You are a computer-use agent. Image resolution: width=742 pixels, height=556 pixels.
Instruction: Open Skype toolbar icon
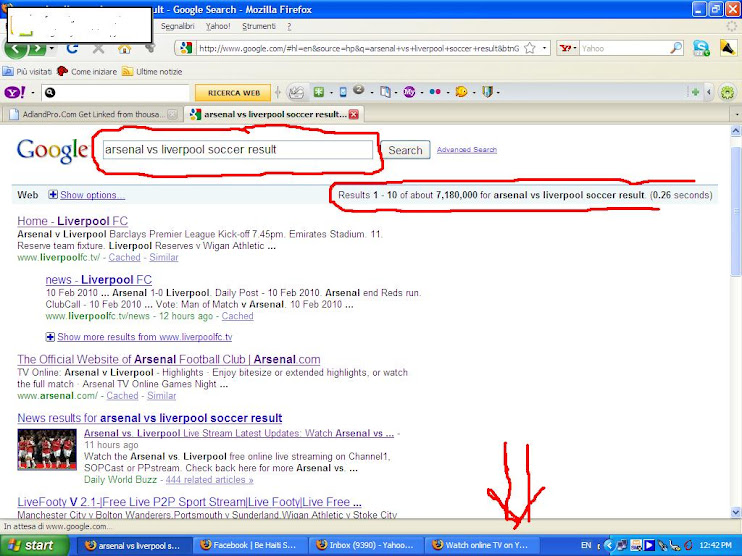(701, 48)
